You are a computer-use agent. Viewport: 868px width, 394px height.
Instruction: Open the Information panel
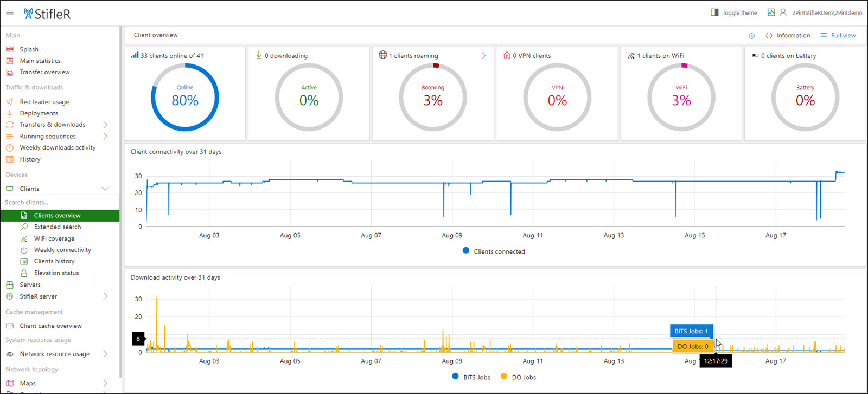[788, 35]
